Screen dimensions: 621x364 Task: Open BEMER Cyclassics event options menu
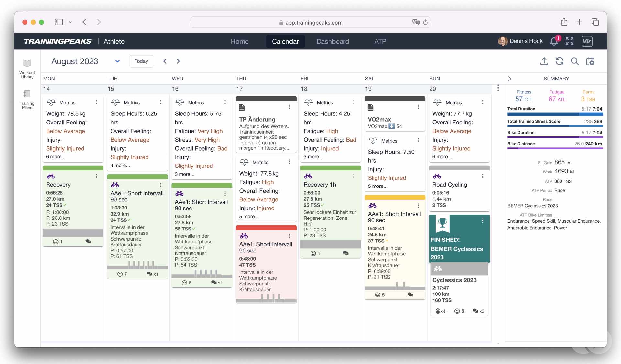tap(483, 221)
